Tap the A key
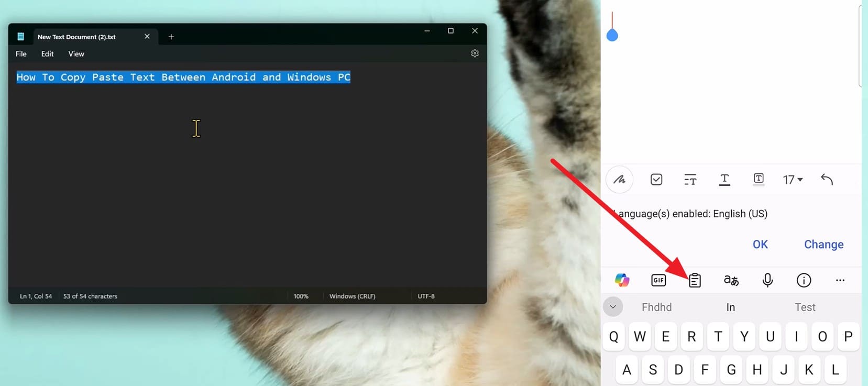 627,370
